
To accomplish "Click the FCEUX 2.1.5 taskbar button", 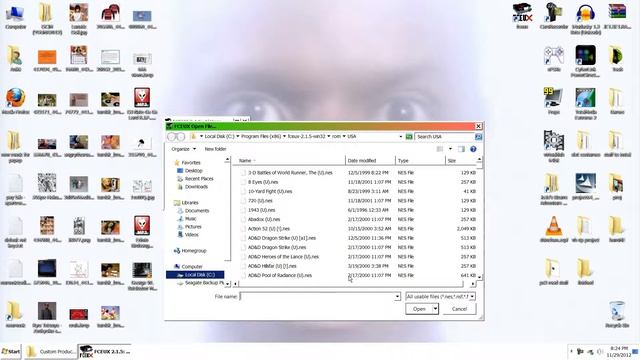I will pyautogui.click(x=105, y=351).
